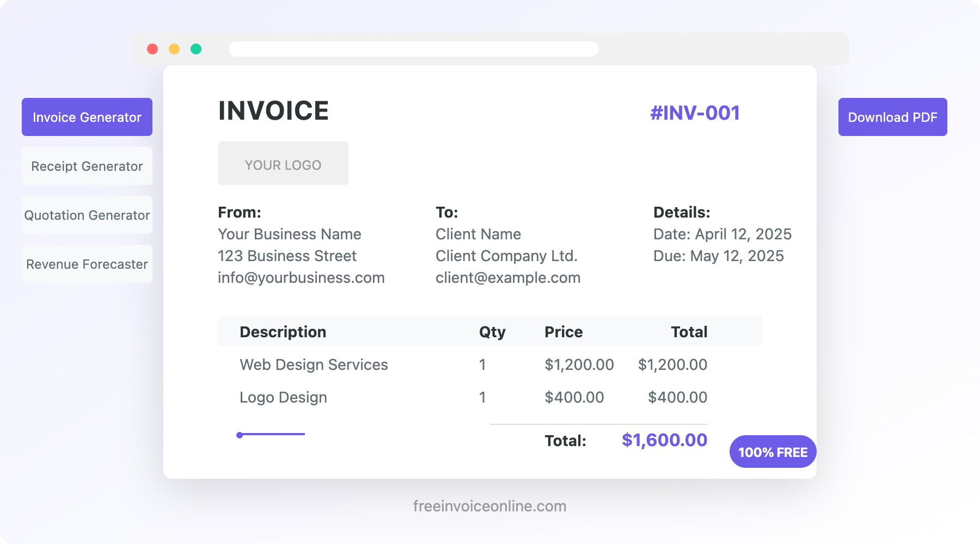The width and height of the screenshot is (980, 544).
Task: Click the INVOICE heading
Action: (x=273, y=111)
